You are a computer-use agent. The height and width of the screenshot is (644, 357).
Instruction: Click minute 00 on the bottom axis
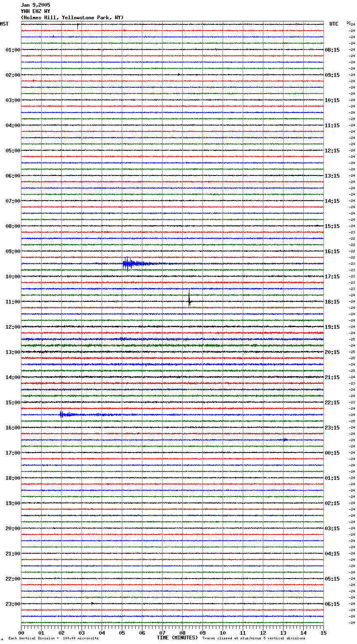[x=21, y=633]
